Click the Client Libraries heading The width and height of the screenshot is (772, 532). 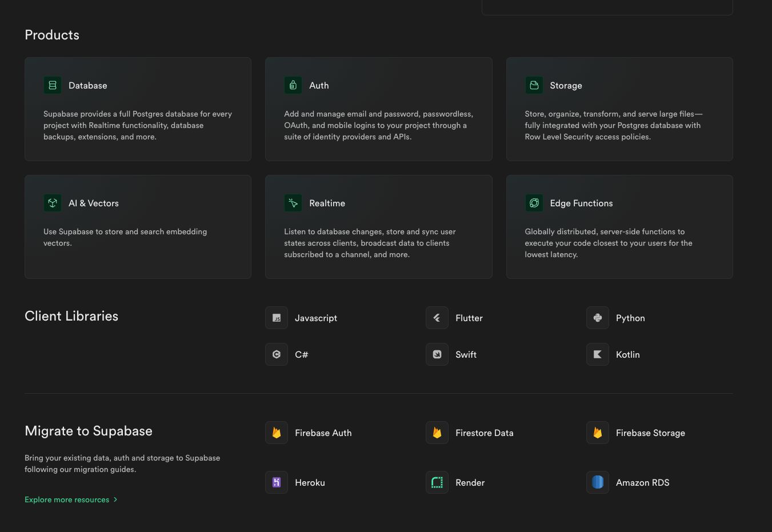[x=71, y=316]
